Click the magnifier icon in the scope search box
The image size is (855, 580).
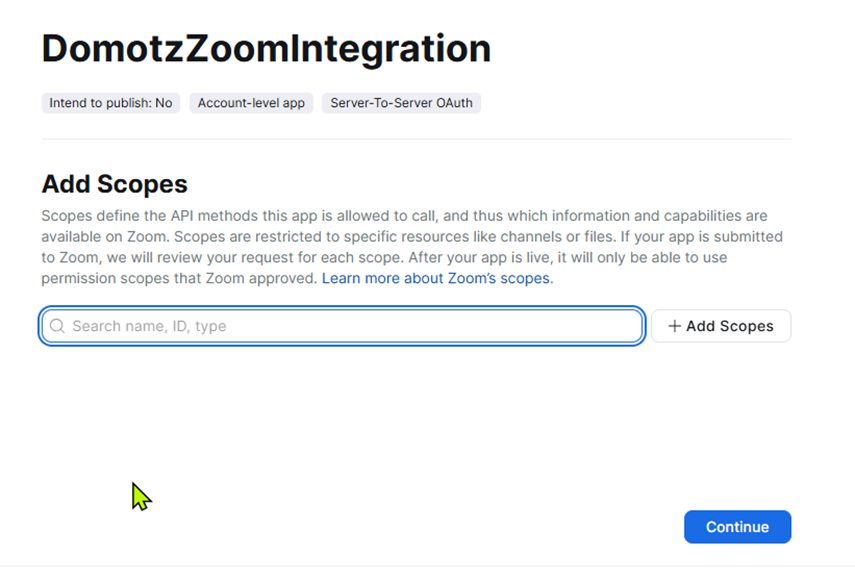(x=57, y=326)
